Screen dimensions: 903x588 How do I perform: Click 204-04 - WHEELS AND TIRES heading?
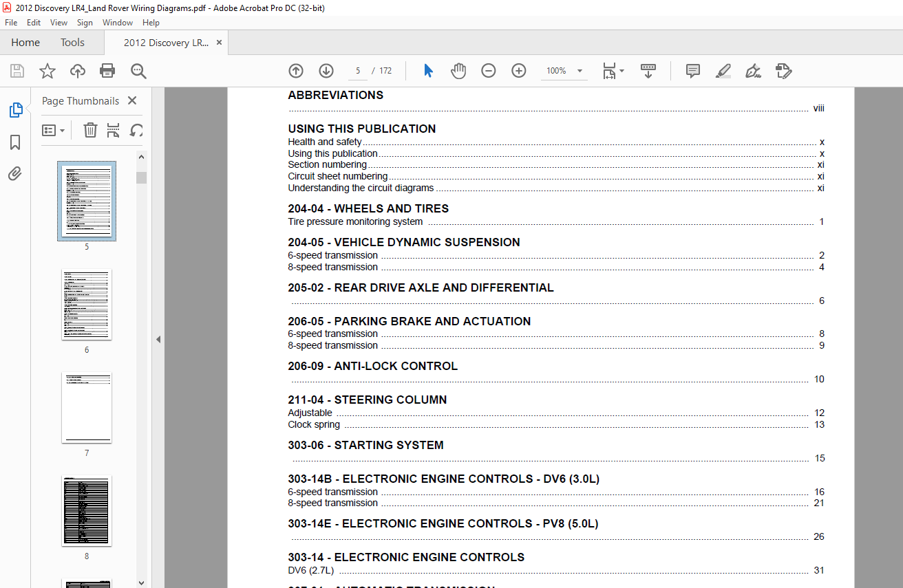368,209
